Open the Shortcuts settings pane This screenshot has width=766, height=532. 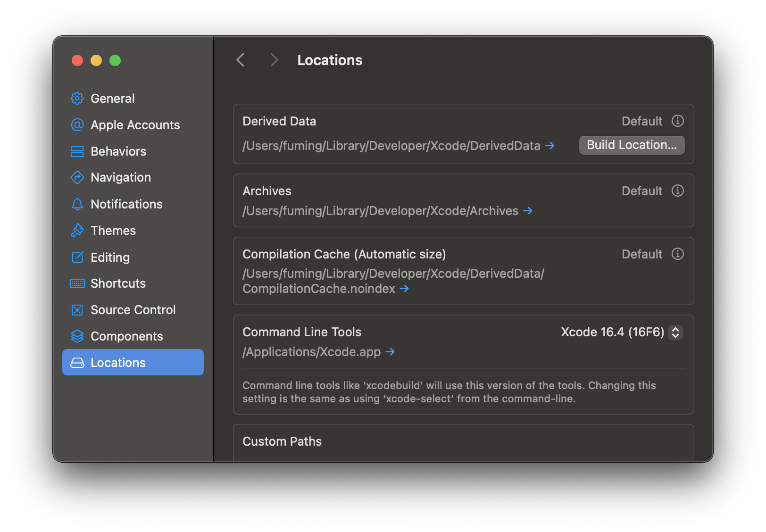click(x=133, y=283)
